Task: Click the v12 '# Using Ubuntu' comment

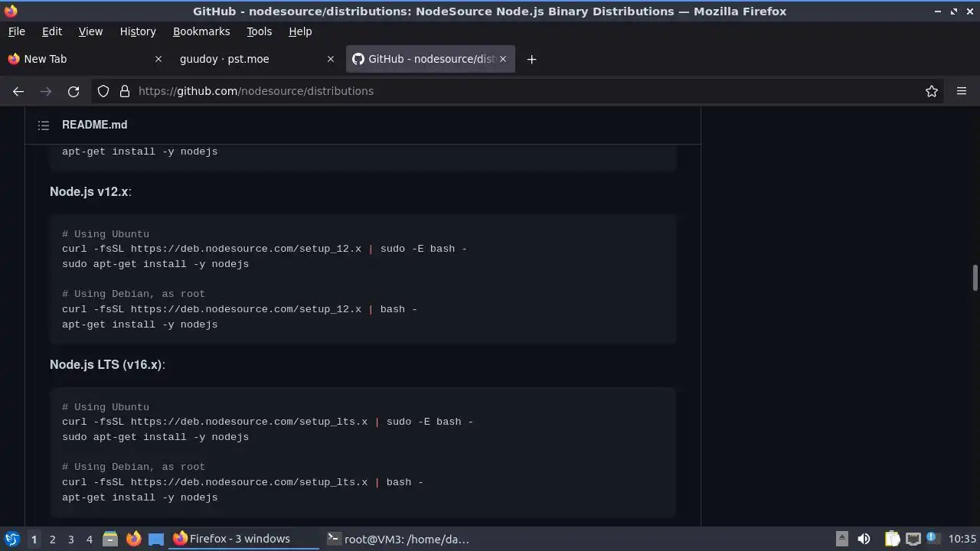Action: pyautogui.click(x=106, y=234)
